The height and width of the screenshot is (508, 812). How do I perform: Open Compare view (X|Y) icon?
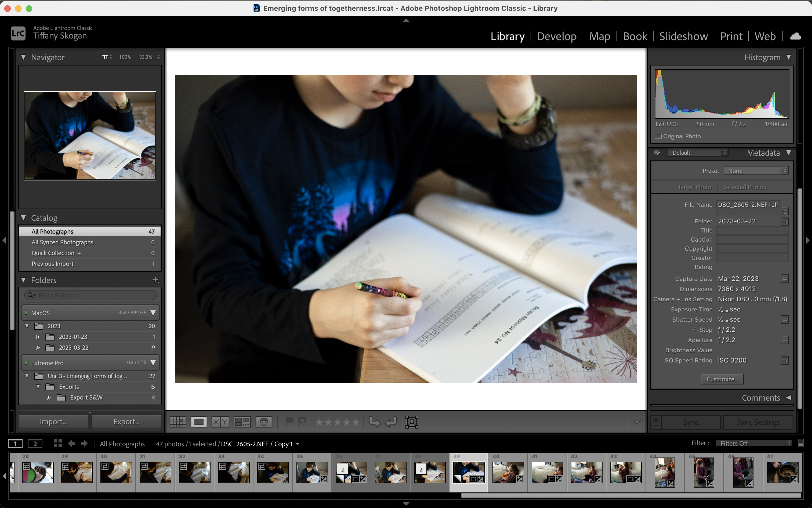click(x=220, y=422)
